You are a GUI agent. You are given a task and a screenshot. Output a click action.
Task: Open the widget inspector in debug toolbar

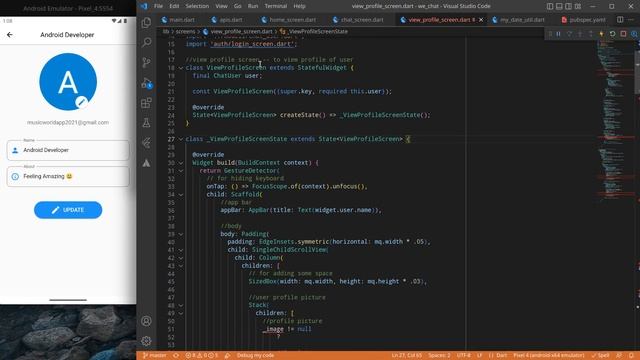[634, 34]
